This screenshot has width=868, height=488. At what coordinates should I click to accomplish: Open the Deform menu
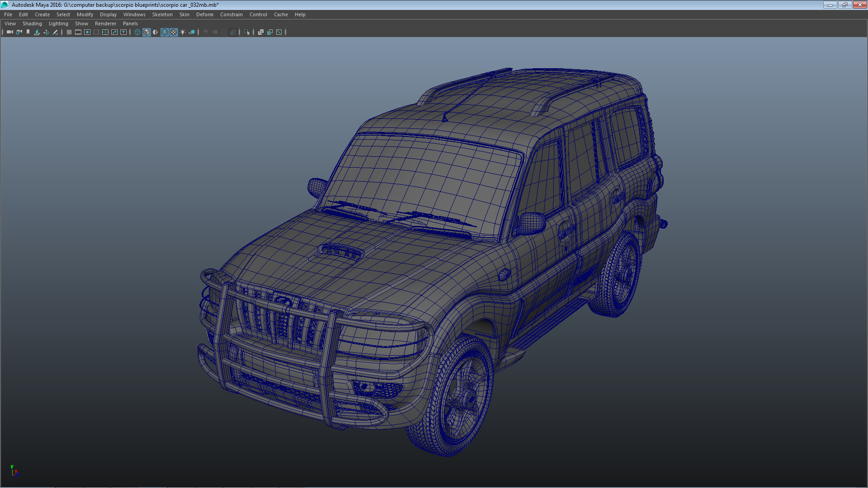205,14
